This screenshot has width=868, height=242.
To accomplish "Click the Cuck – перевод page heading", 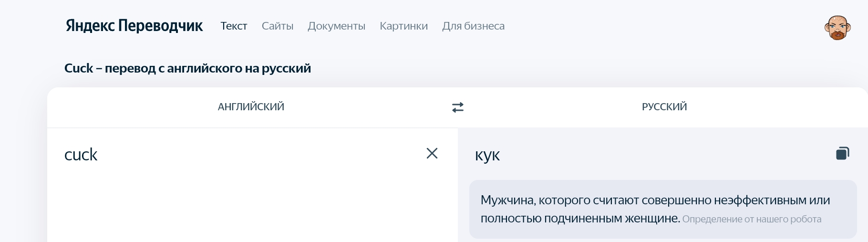I will point(187,68).
